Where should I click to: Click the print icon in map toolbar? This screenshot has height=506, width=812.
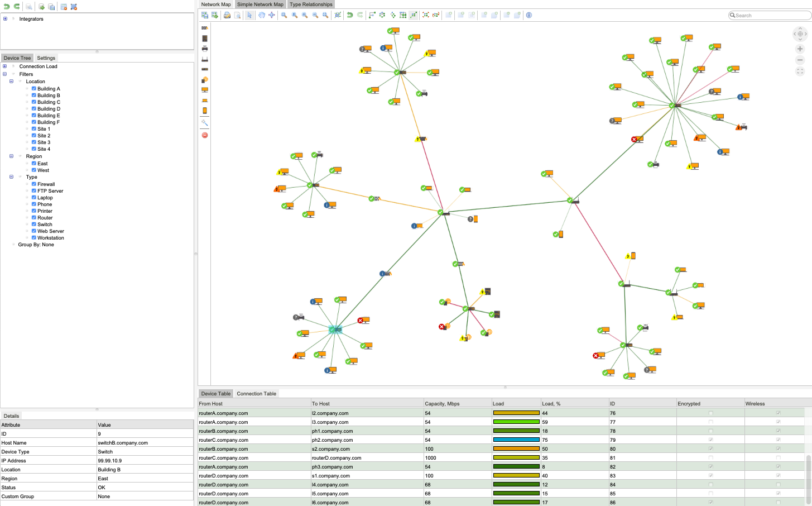tap(227, 15)
